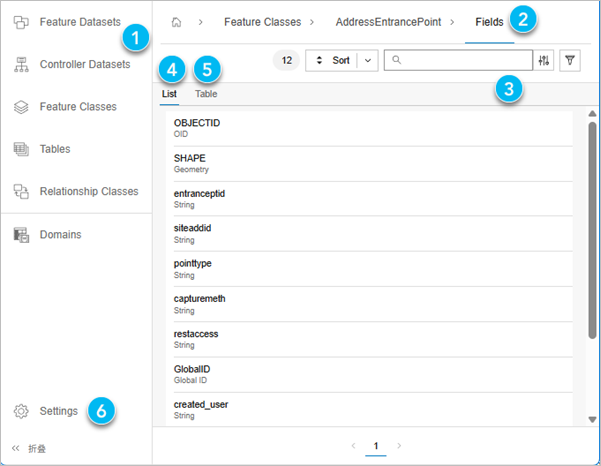Go to next page with pagination arrow

click(x=399, y=446)
